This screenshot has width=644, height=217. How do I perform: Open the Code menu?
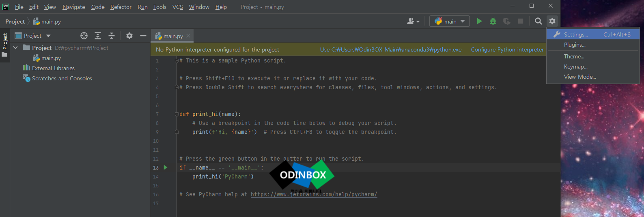pos(98,7)
